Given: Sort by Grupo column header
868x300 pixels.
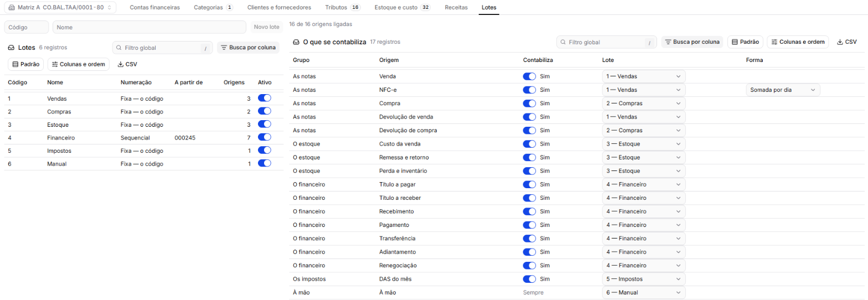Looking at the screenshot, I should pos(301,60).
